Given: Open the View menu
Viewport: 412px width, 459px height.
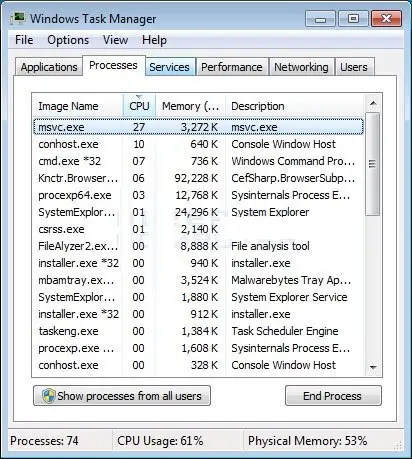Looking at the screenshot, I should coord(115,40).
